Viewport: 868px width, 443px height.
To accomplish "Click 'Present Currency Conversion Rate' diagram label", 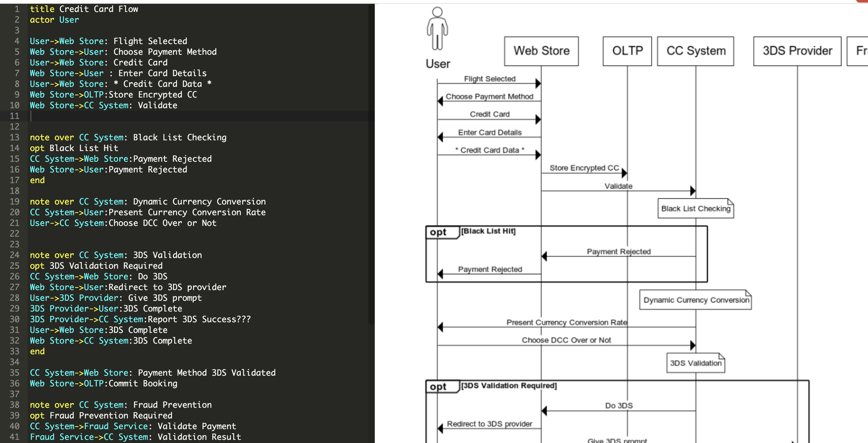I will pyautogui.click(x=567, y=322).
